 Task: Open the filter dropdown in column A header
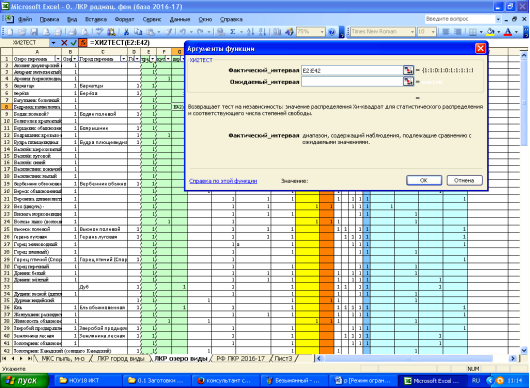(58, 59)
